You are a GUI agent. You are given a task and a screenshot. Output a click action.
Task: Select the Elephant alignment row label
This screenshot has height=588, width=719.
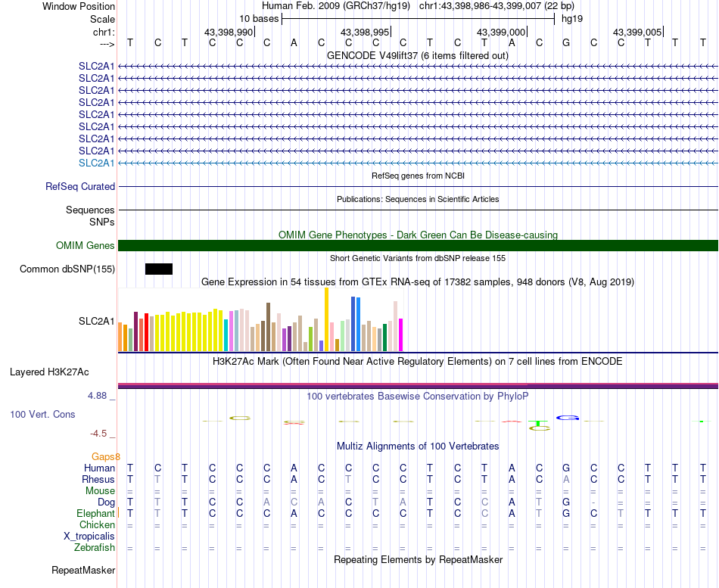(95, 513)
